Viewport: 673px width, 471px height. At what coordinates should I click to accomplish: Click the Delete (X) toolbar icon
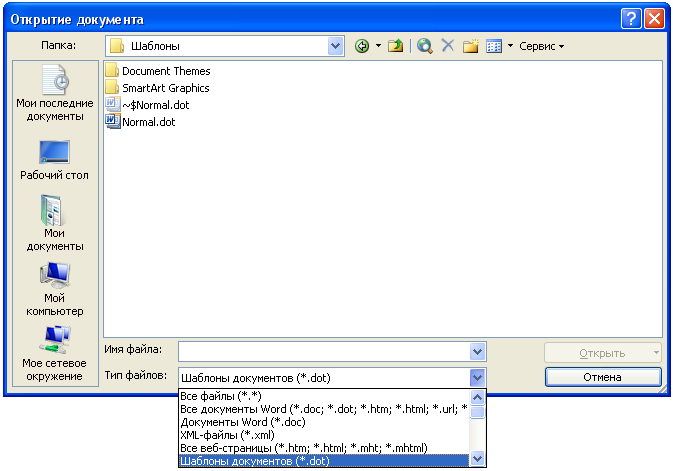(x=448, y=45)
